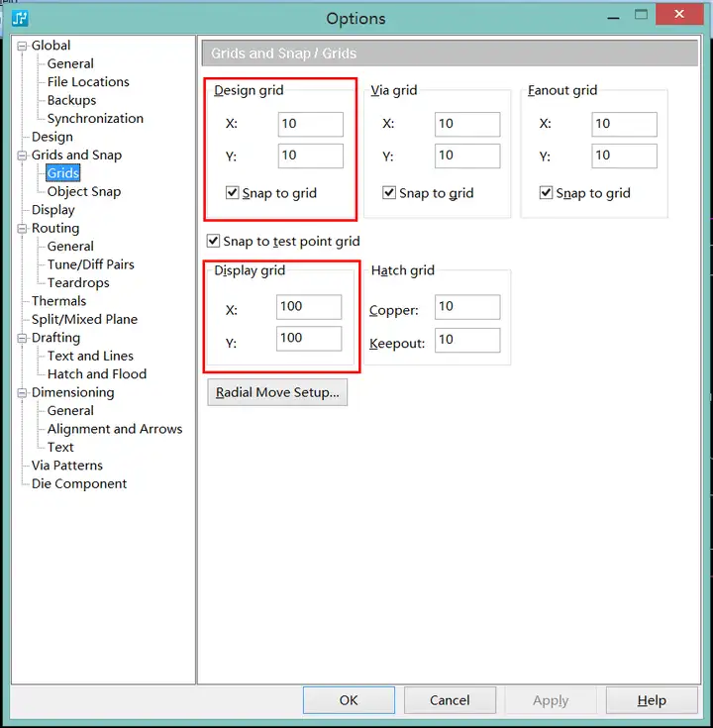Open the Hatch and Flood page
The width and height of the screenshot is (713, 728).
tap(97, 374)
